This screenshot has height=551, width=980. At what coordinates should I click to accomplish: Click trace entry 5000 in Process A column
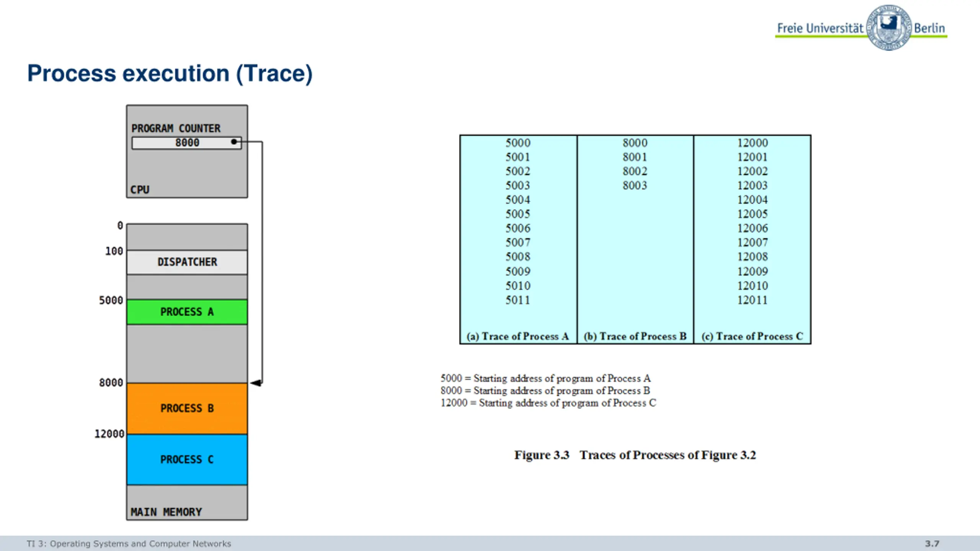518,143
